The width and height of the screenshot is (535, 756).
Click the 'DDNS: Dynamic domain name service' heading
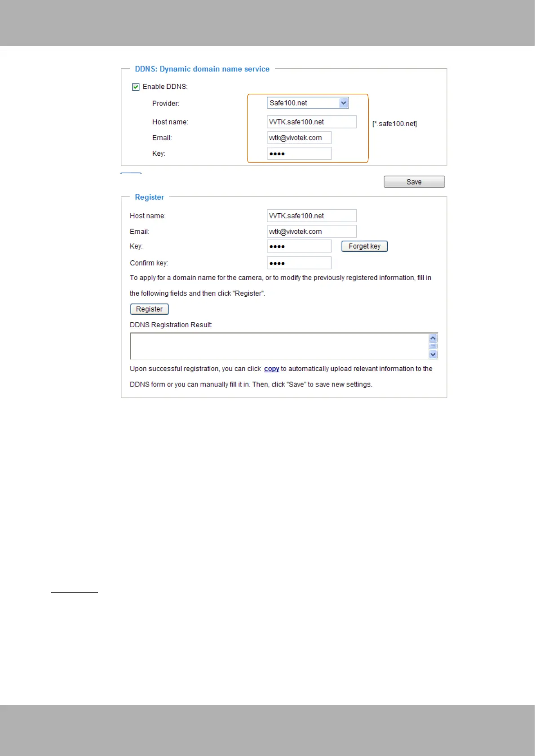[x=202, y=69]
